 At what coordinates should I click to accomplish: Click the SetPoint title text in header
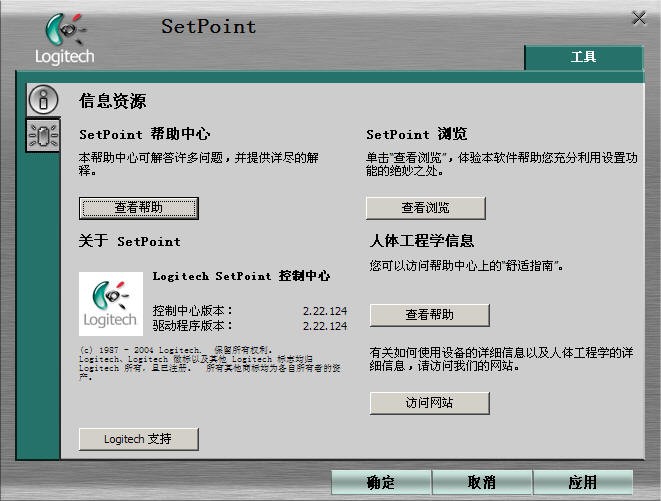[x=209, y=26]
